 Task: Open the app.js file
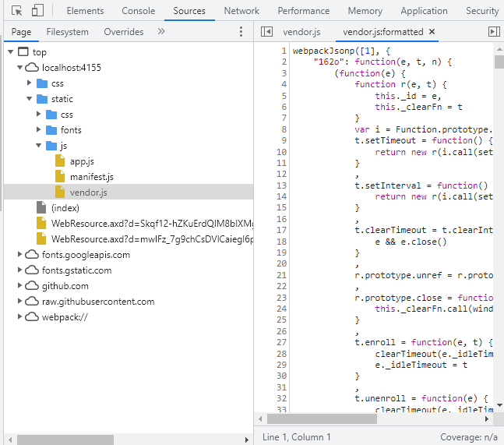click(82, 161)
